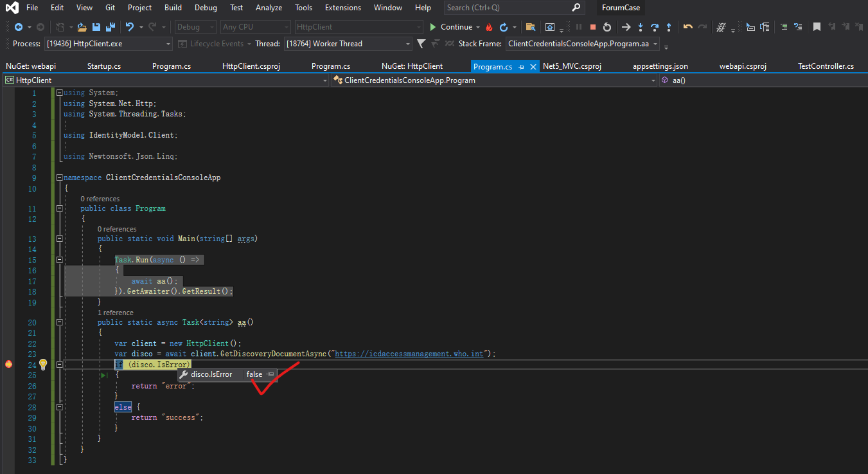Click the search magnifier icon
The width and height of the screenshot is (868, 474).
pos(576,8)
